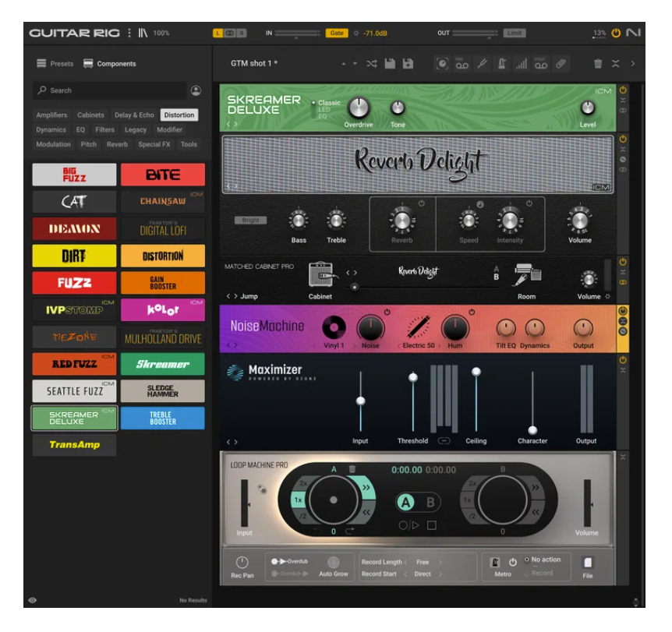672x632 pixels.
Task: Click the user profile icon beside Search
Action: tap(196, 90)
